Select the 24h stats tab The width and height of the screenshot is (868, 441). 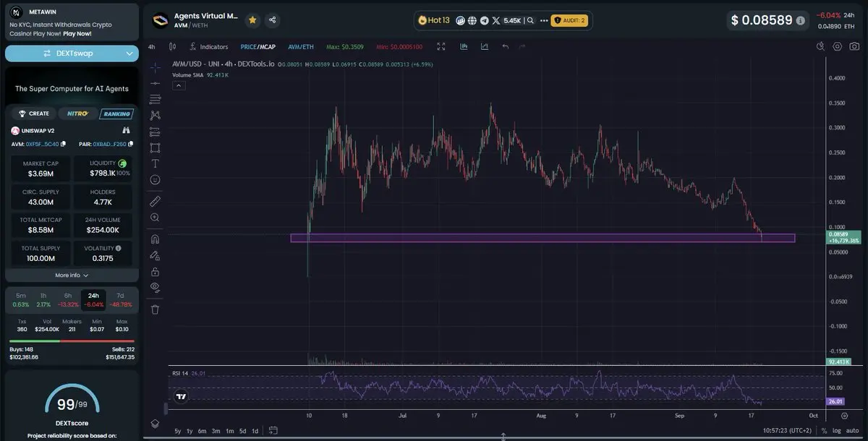tap(93, 299)
